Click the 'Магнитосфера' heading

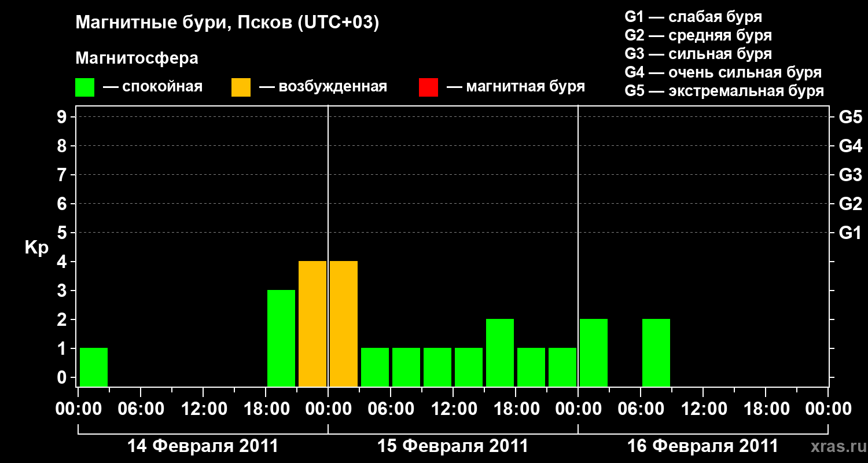tap(137, 58)
